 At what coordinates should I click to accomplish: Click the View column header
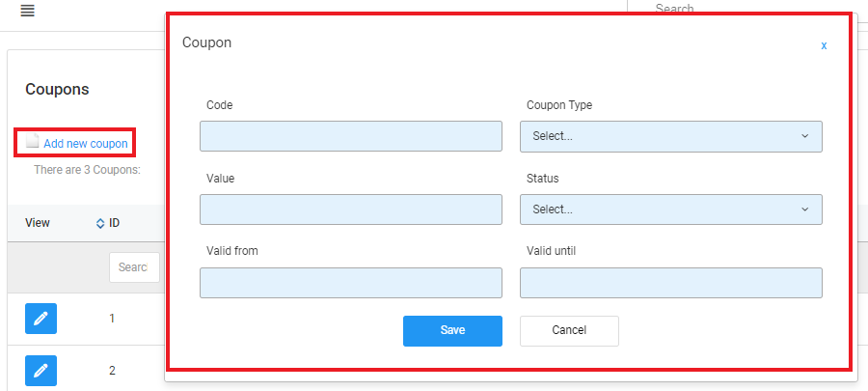pyautogui.click(x=38, y=223)
